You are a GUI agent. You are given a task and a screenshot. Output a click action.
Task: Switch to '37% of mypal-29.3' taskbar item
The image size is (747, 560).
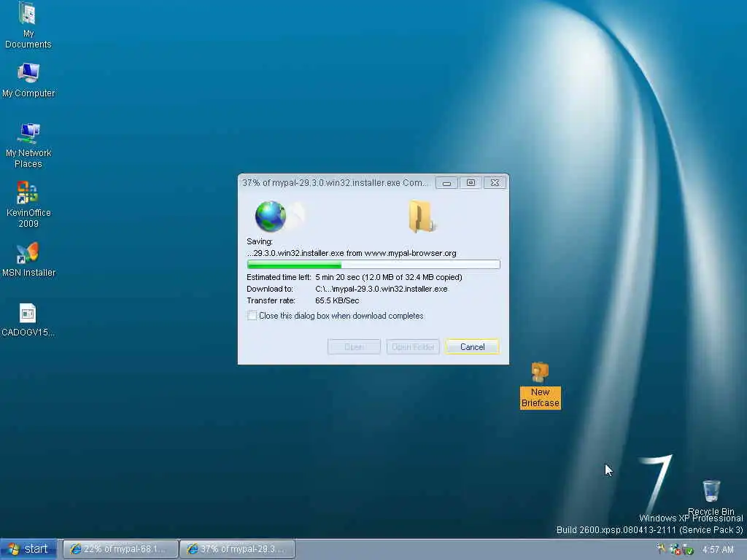pyautogui.click(x=237, y=549)
